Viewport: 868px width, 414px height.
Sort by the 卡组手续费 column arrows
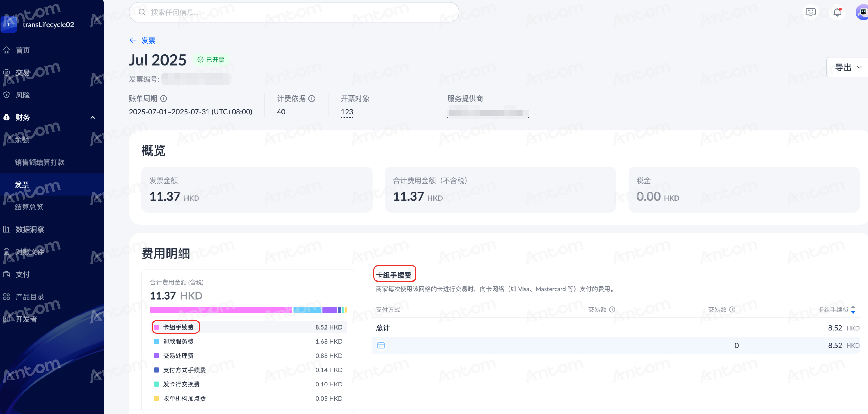(853, 310)
